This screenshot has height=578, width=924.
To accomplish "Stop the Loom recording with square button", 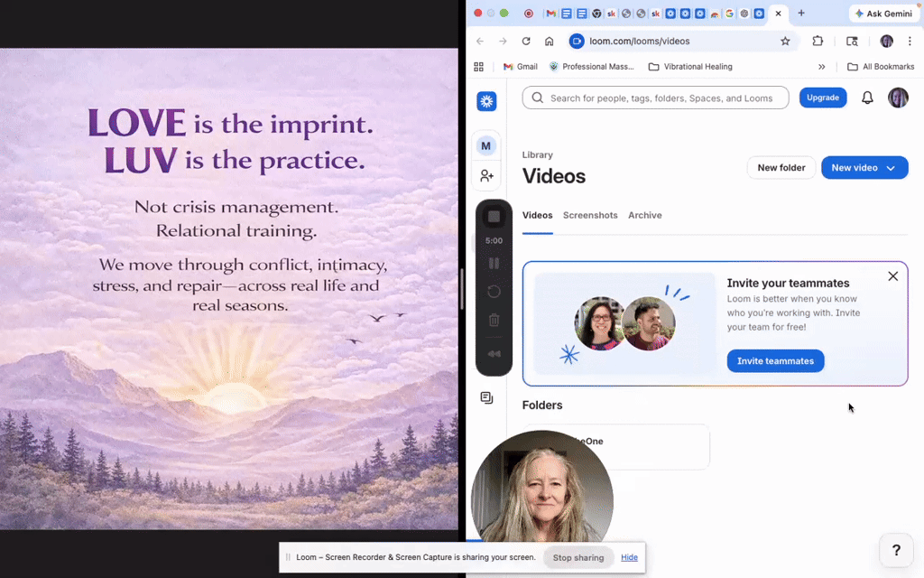I will [494, 217].
